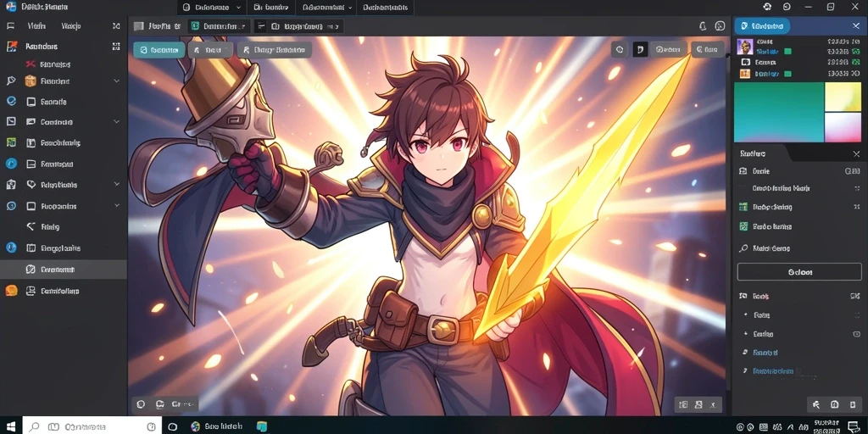Click the wide outlined button in right panel
The image size is (868, 434).
[799, 272]
